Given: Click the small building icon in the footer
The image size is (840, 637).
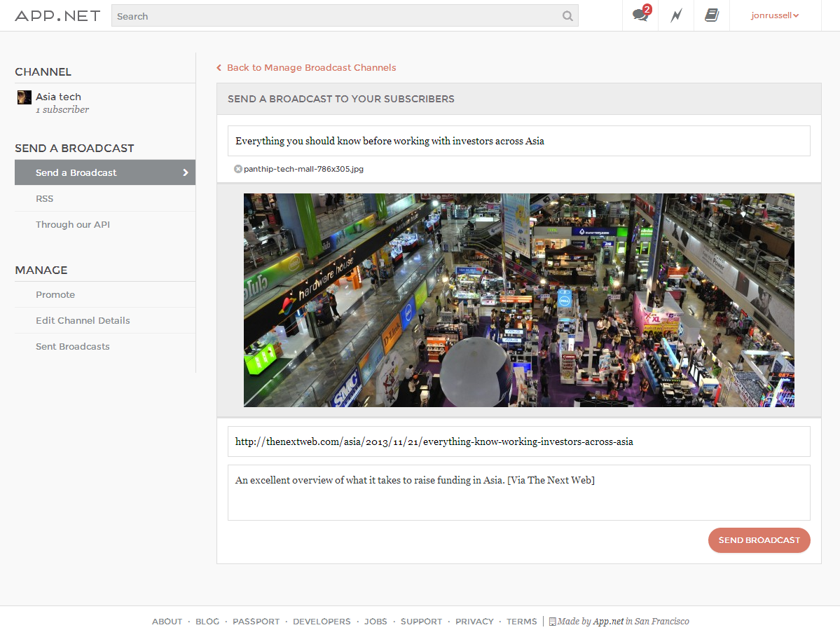Looking at the screenshot, I should (552, 622).
